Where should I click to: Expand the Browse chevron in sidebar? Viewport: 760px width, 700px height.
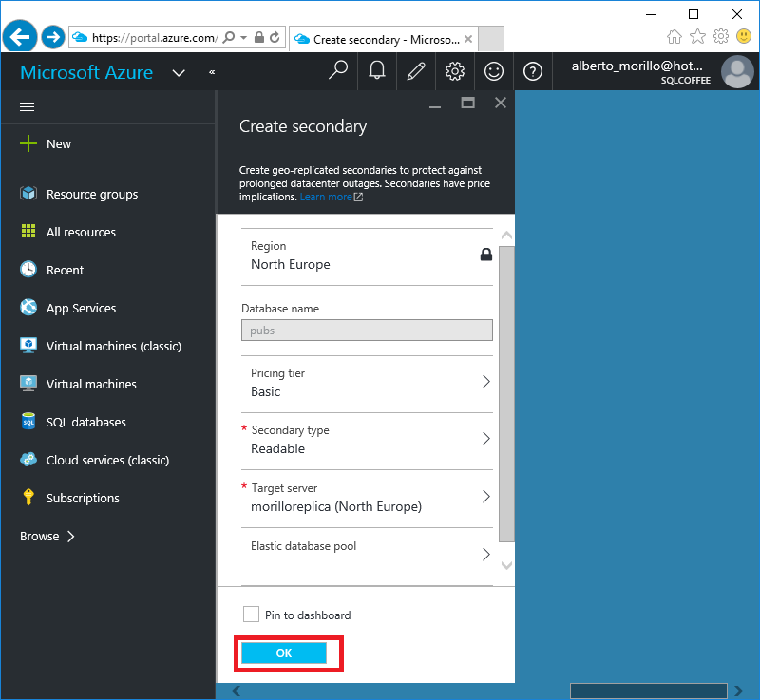point(70,537)
